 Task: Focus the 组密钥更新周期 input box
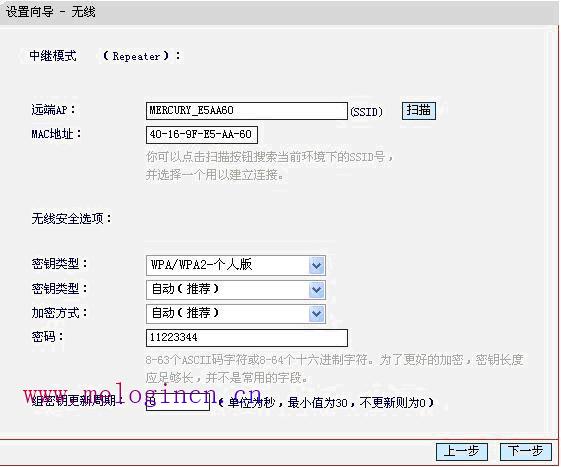[x=178, y=402]
